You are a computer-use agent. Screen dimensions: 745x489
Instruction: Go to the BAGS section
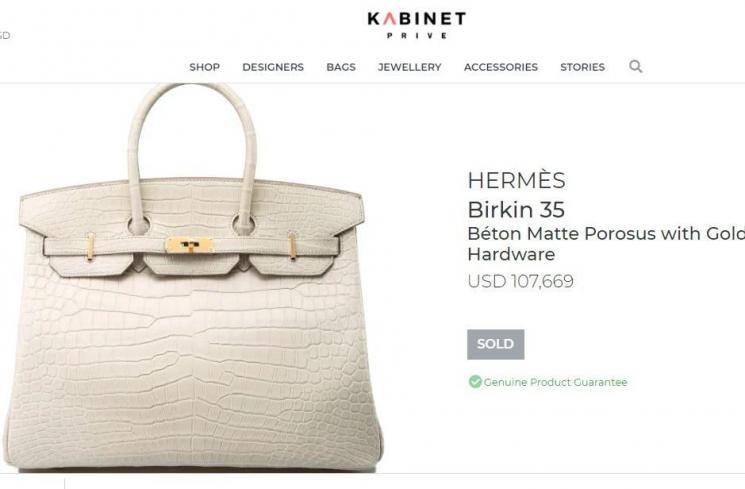click(341, 67)
